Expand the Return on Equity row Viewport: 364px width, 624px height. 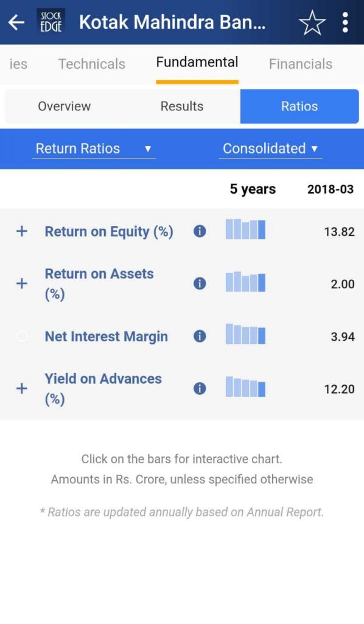click(x=22, y=231)
